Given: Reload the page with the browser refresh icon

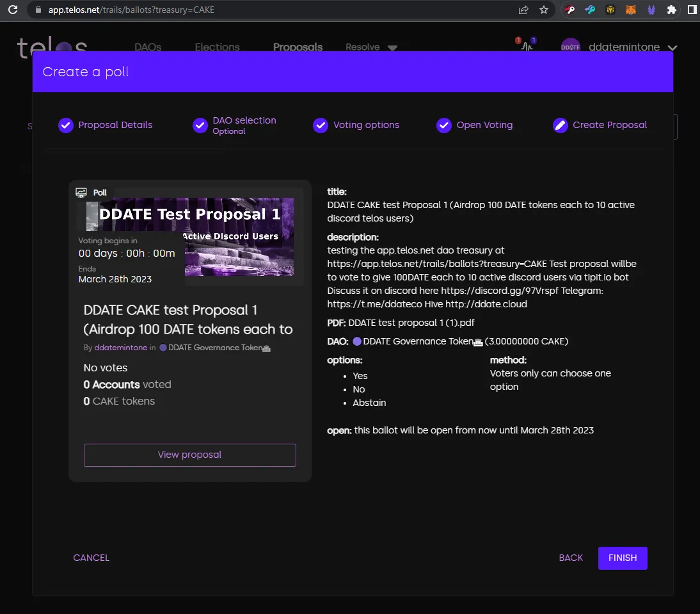Looking at the screenshot, I should pos(13,10).
